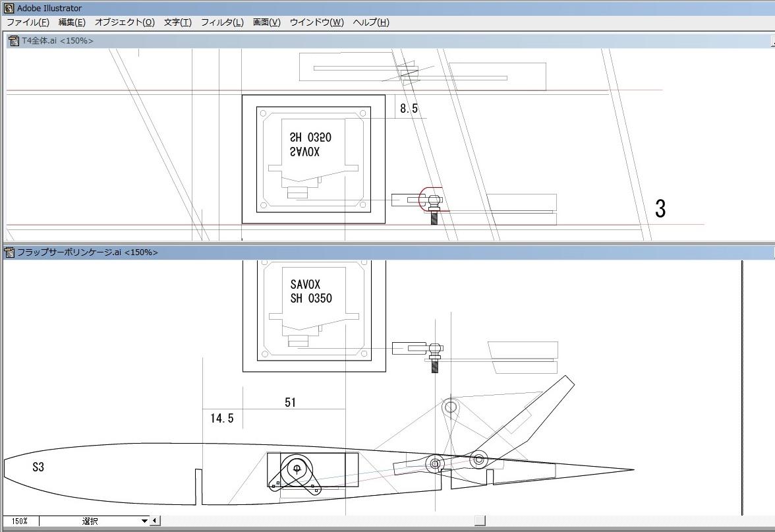Open the ウインドウ(W) menu
The image size is (775, 532).
pos(316,22)
